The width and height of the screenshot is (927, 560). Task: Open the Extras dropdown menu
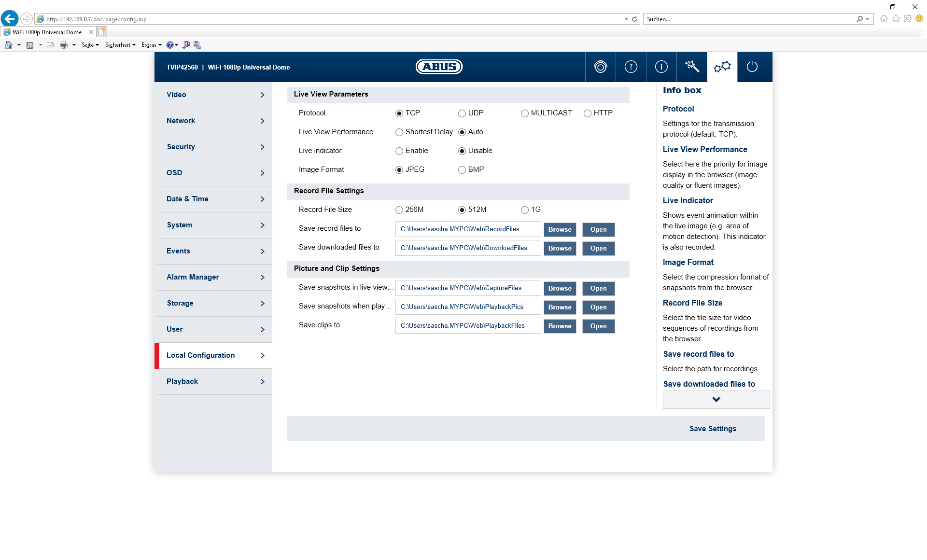tap(151, 45)
